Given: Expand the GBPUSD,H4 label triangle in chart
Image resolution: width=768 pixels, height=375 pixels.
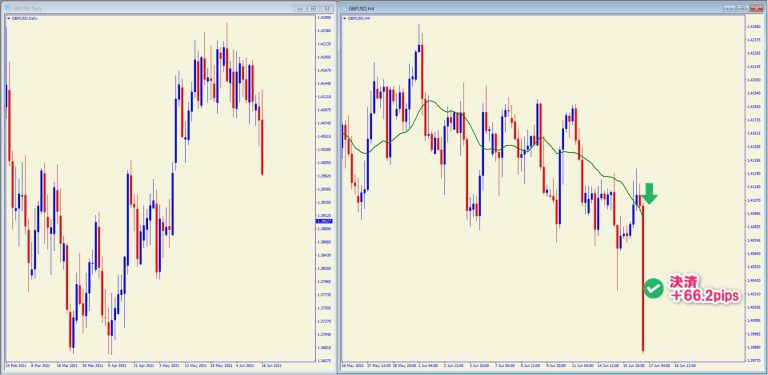Looking at the screenshot, I should click(345, 18).
